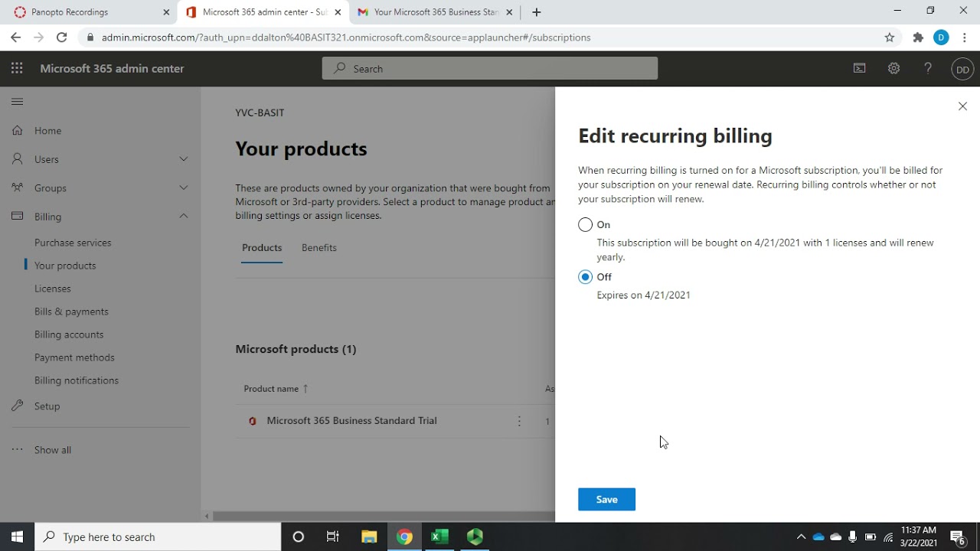Open Excel from the taskbar

439,536
